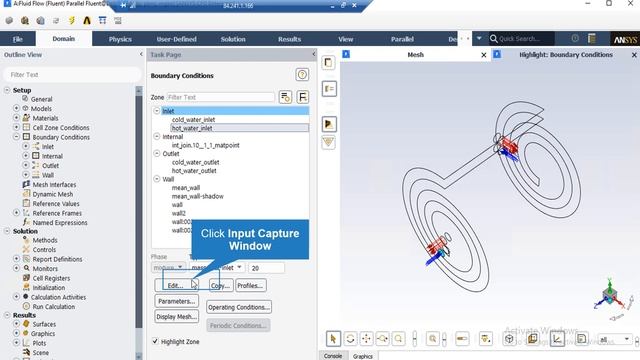Click the topmost icon in the vertical graphics toolbar
Image resolution: width=640 pixels, height=360 pixels.
pos(329,63)
